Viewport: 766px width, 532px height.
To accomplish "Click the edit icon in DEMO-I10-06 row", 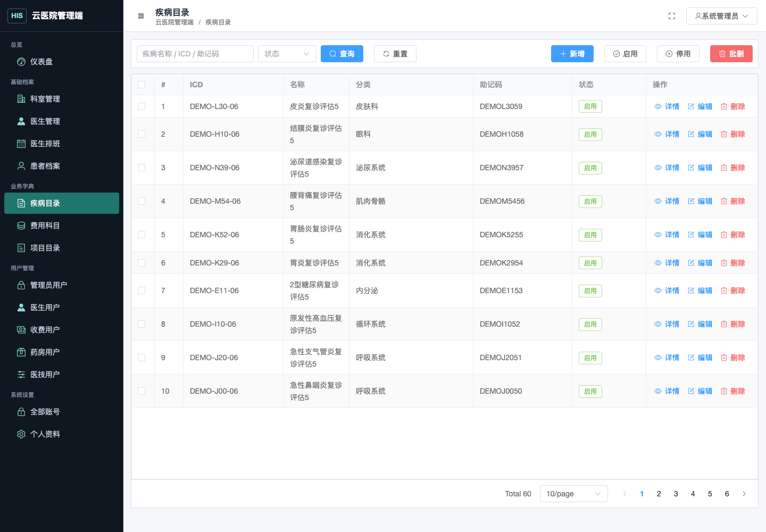I will tap(691, 324).
